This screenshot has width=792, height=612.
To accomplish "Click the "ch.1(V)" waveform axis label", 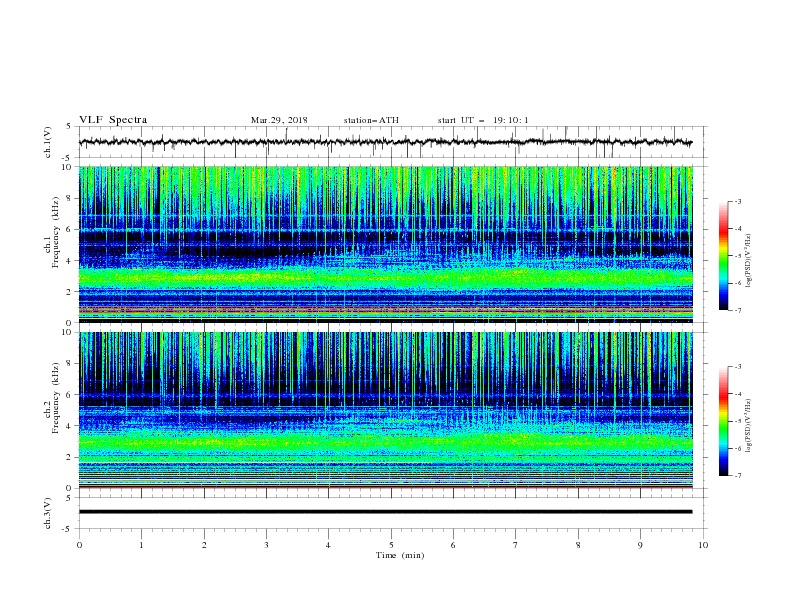I will coord(48,142).
